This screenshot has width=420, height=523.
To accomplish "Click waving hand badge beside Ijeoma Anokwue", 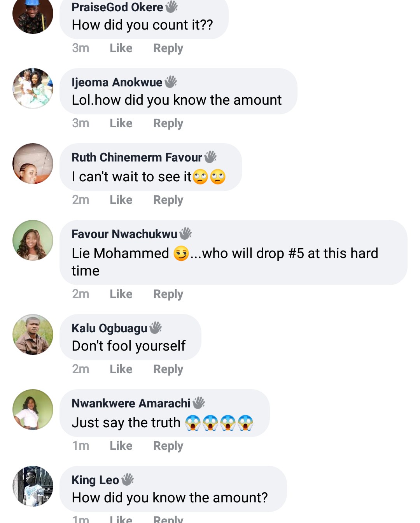I will (x=171, y=82).
